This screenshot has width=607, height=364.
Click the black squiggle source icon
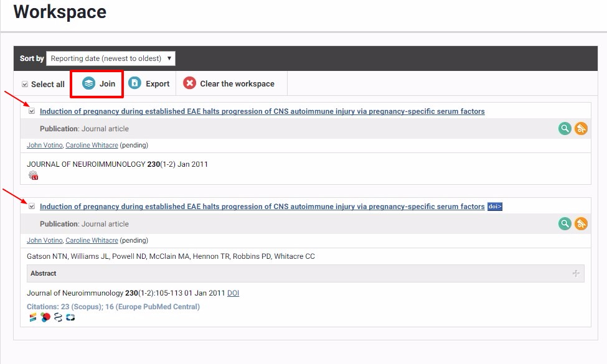point(58,317)
